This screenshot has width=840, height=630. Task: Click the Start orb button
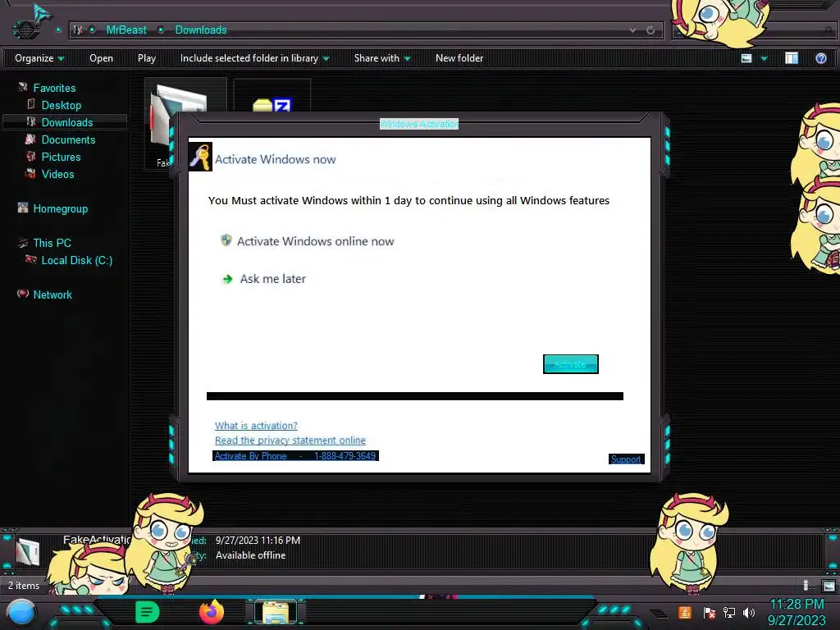[x=21, y=613]
